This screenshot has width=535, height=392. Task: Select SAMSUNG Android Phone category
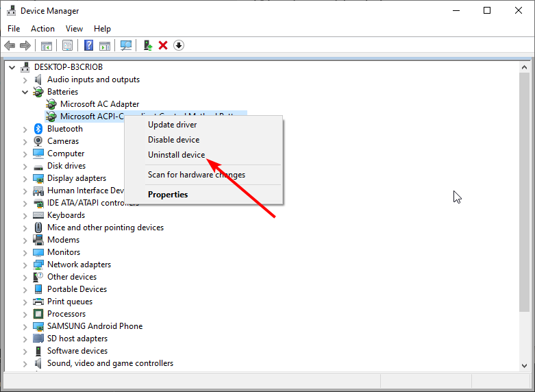(95, 326)
